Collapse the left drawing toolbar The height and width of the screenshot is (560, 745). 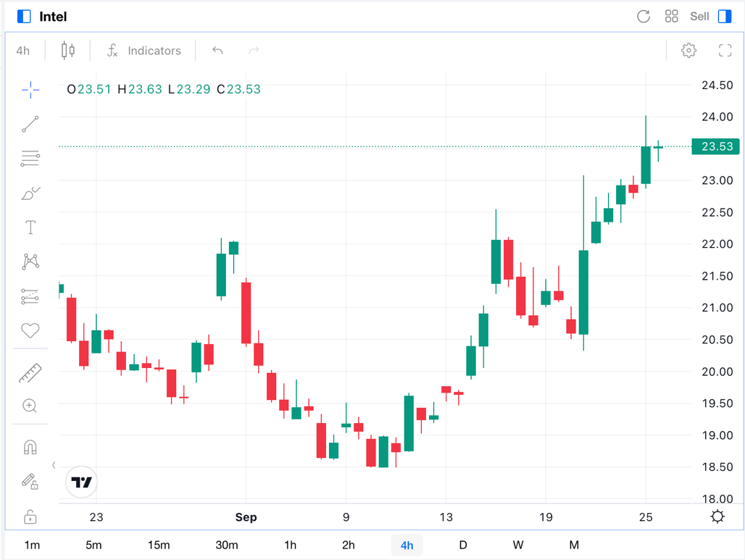(x=54, y=465)
